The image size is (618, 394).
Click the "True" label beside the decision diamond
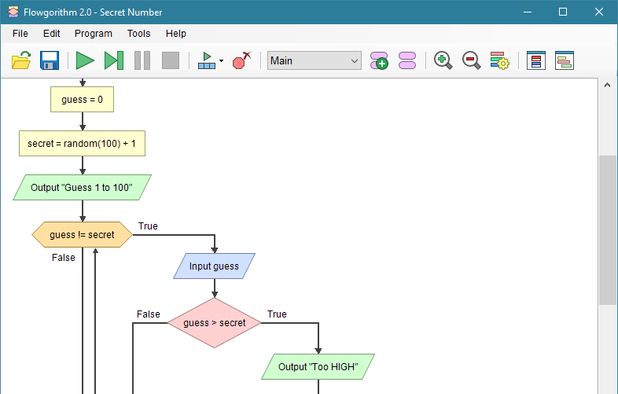[x=277, y=314]
